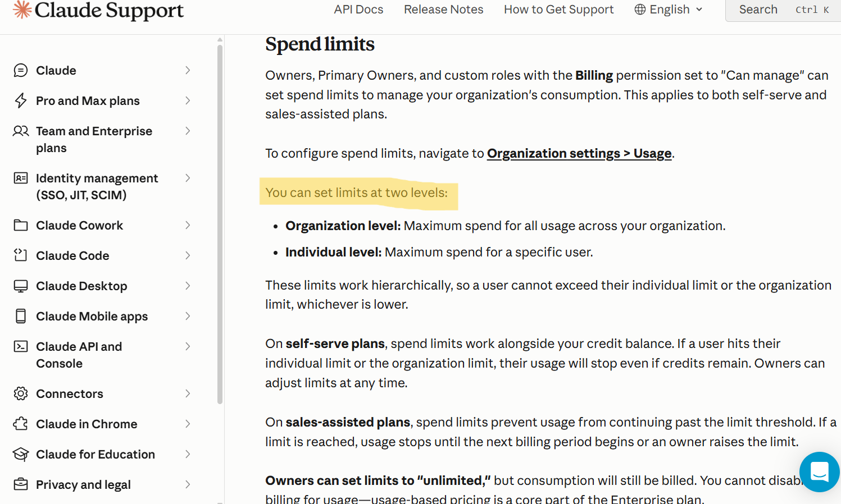Click the Privacy and legal briefcase icon
Screen dimensions: 841x504
tap(21, 484)
